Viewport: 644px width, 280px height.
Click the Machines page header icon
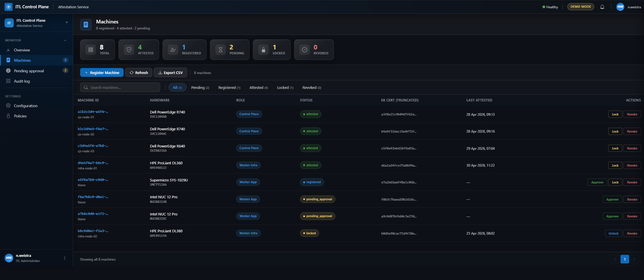point(86,25)
